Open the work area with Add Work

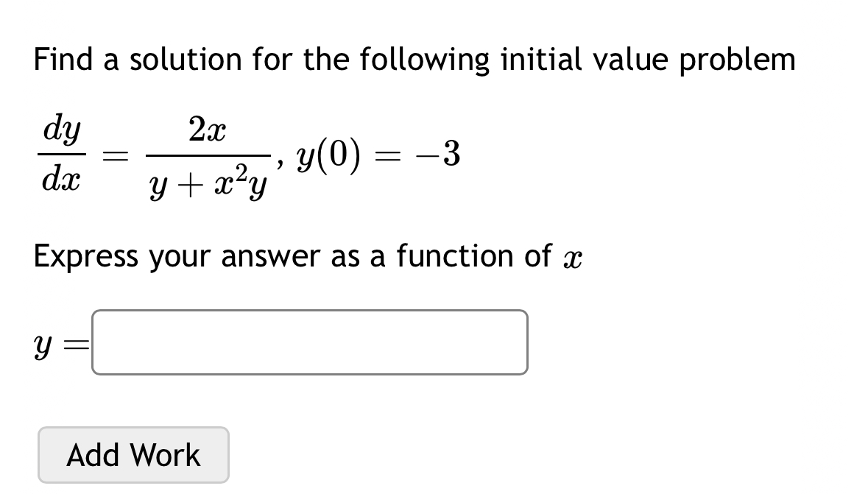point(133,454)
